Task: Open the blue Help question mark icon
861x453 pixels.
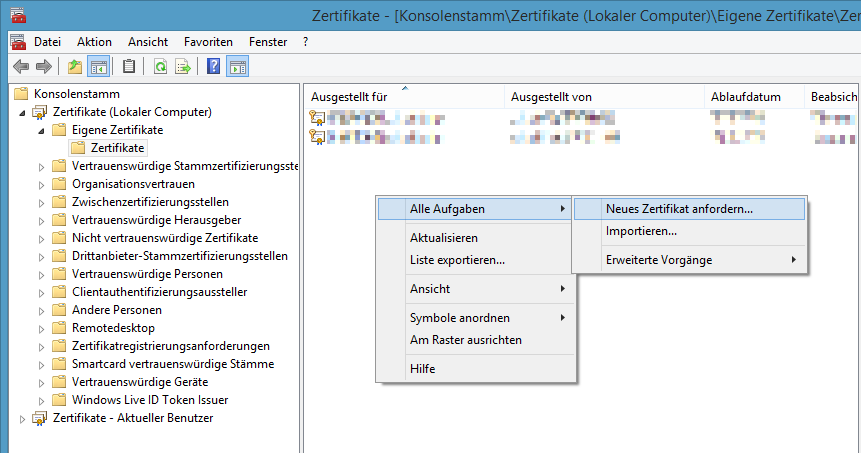Action: click(214, 67)
